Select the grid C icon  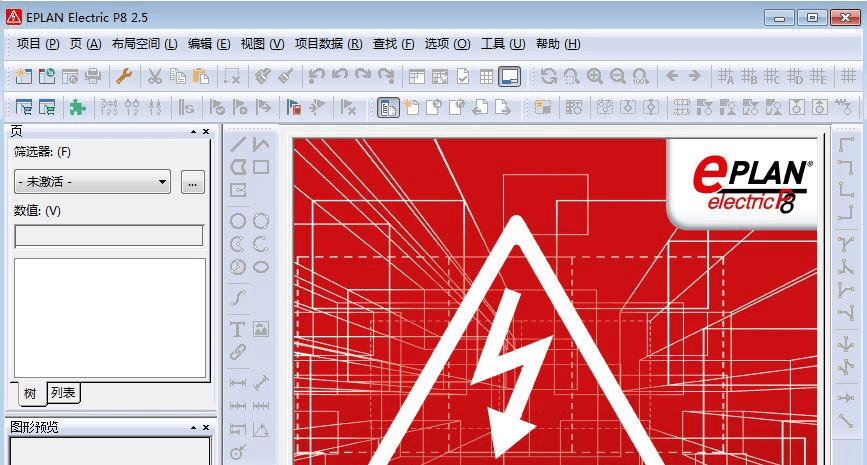tap(771, 76)
